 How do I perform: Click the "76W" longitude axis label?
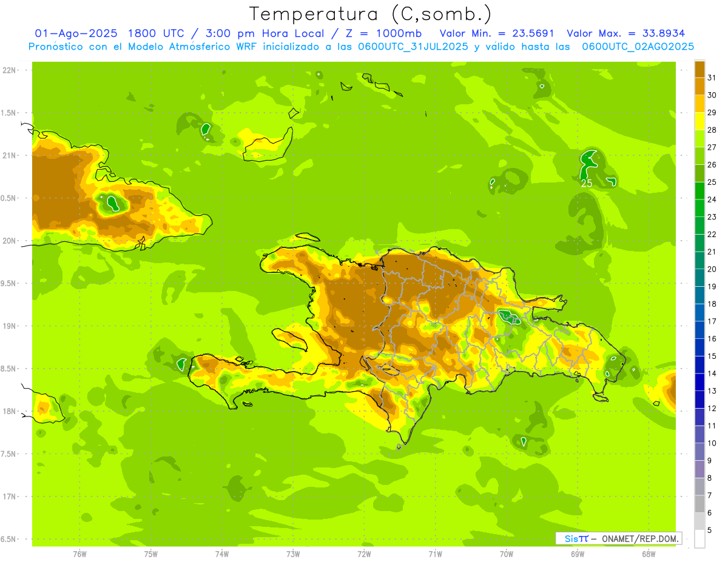[x=79, y=554]
